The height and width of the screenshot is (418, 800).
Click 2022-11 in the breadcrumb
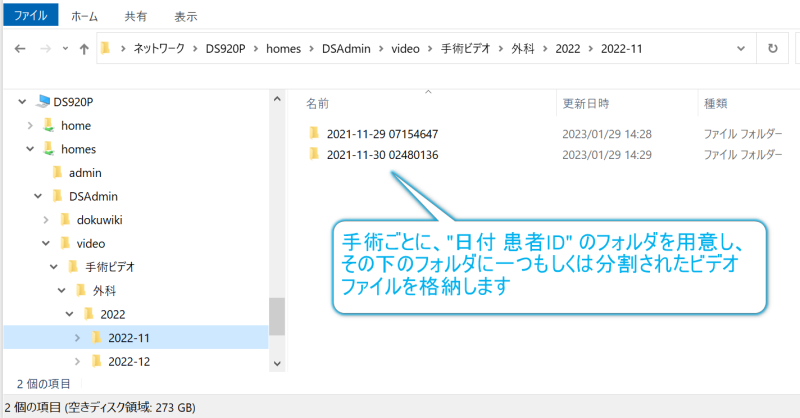point(621,48)
